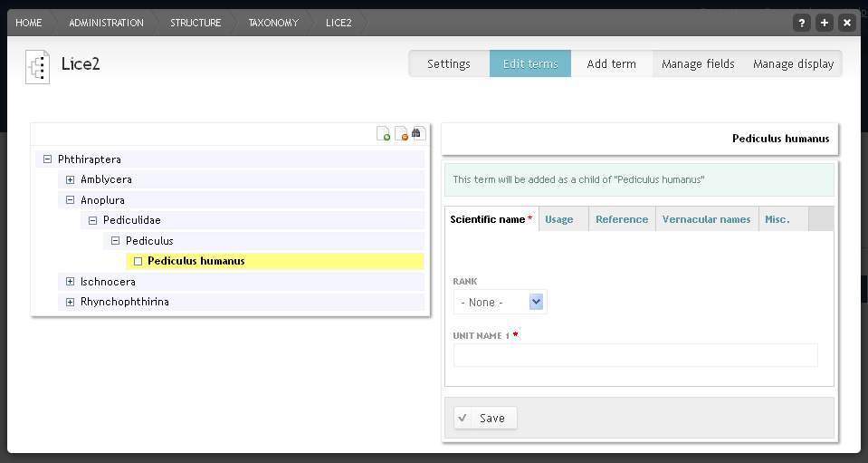The image size is (868, 463).
Task: Open the Manage display tab
Action: click(793, 63)
